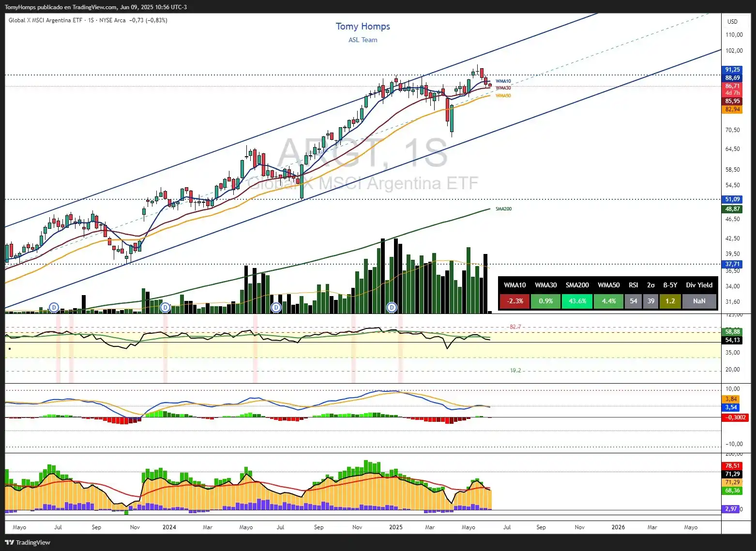
Task: Click the 43.6% SMA200 table cell
Action: (x=577, y=301)
